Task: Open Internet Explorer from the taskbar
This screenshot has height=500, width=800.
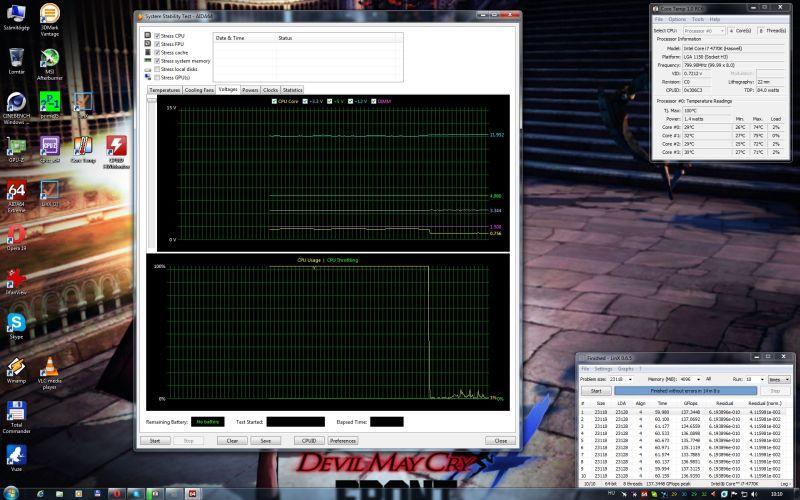Action: coord(41,494)
